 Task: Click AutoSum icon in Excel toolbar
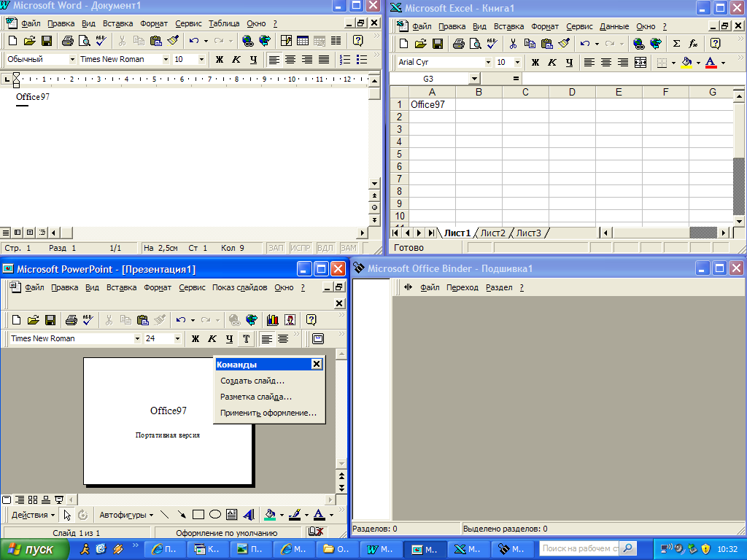(x=676, y=44)
